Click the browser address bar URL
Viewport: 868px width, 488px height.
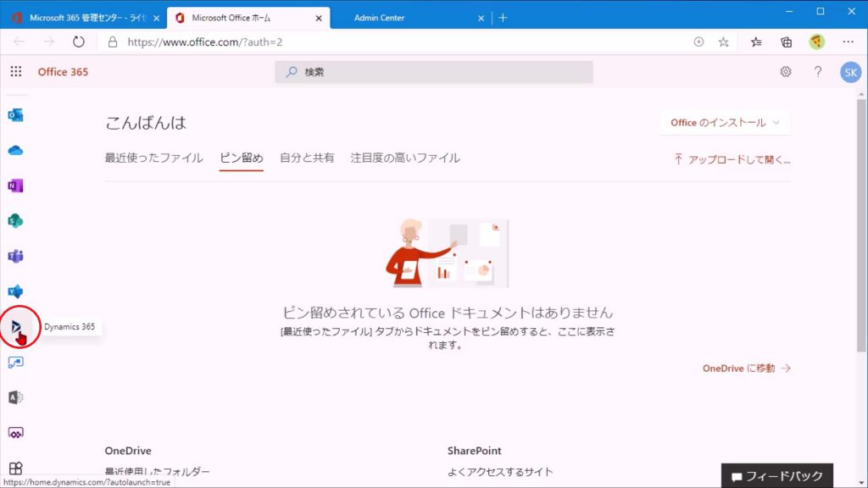(205, 42)
